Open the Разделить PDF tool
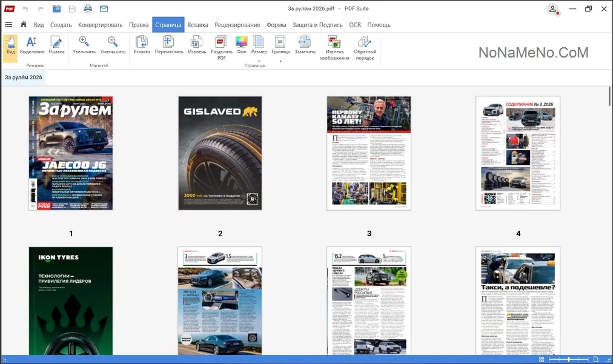The image size is (613, 364). pos(221,48)
